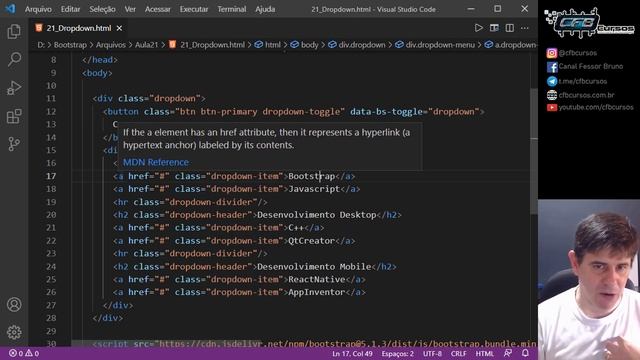Open the Editar menu
This screenshot has height=360, width=640.
coord(70,9)
